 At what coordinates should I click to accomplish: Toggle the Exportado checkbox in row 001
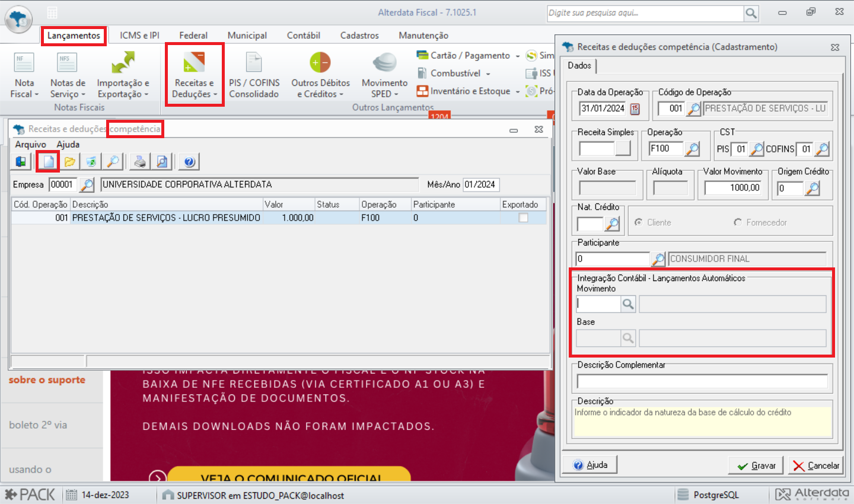click(x=523, y=218)
